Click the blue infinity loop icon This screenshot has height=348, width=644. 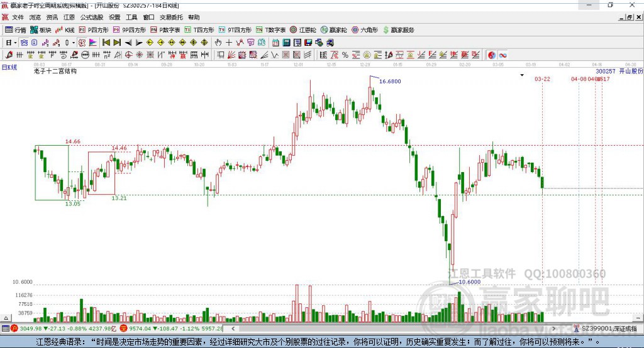click(502, 55)
